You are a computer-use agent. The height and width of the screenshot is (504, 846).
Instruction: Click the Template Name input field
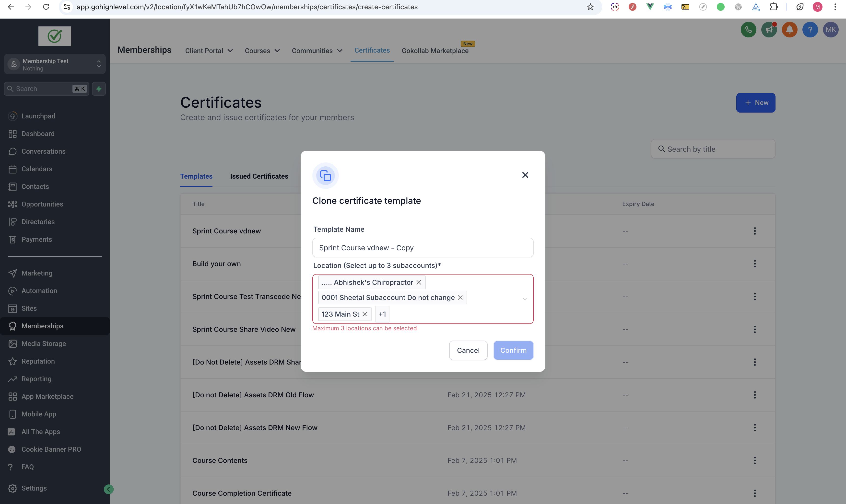point(422,248)
